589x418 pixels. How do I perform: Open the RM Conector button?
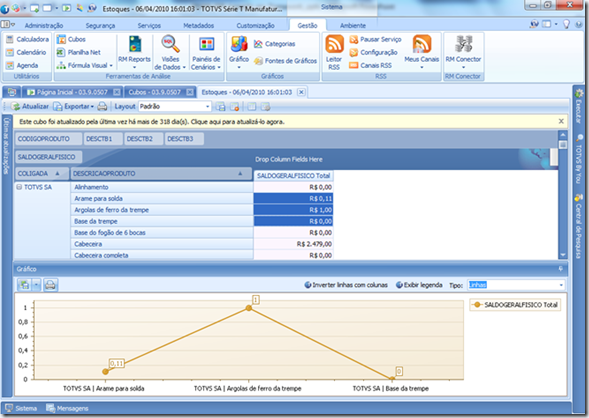(x=463, y=52)
